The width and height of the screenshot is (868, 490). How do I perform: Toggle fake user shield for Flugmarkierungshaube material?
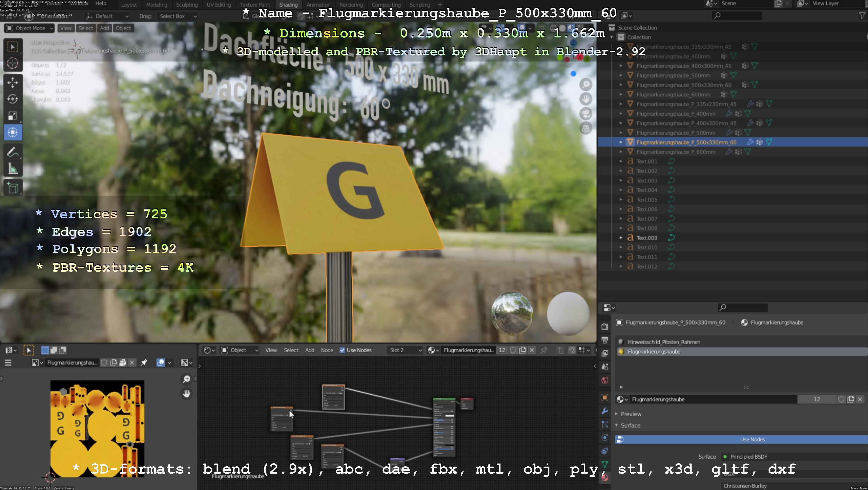click(841, 399)
